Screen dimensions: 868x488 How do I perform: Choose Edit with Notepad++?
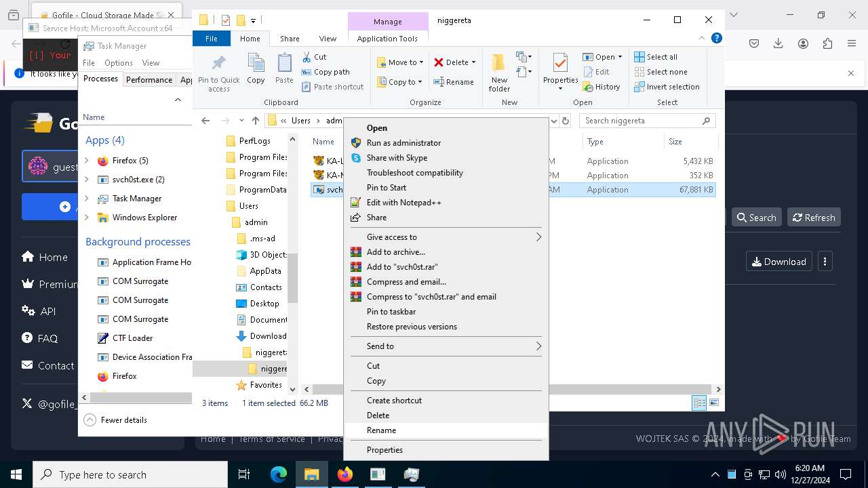tap(446, 203)
